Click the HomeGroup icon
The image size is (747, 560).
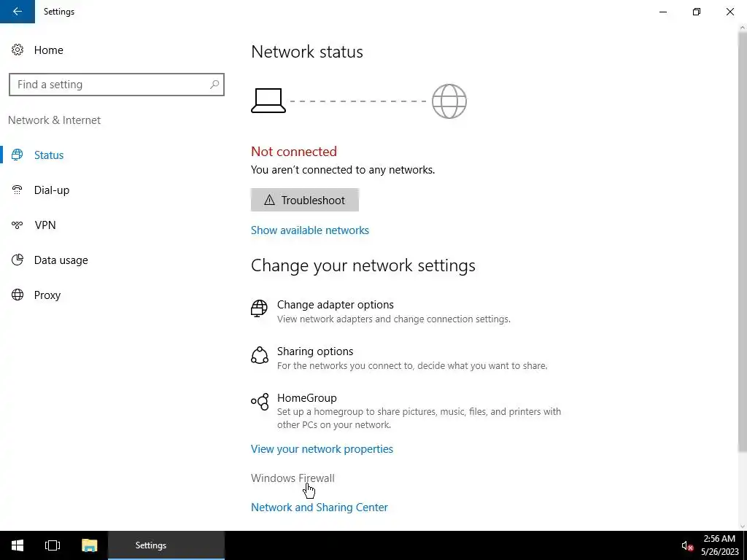[260, 402]
